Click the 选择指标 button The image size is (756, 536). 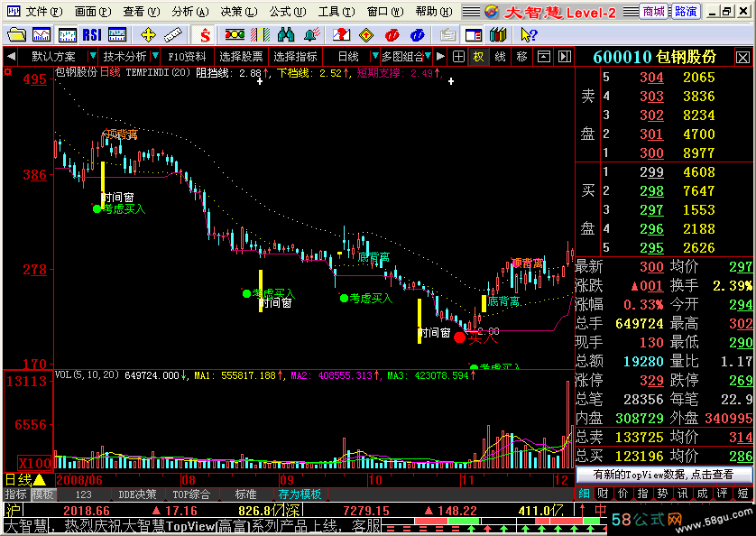click(x=295, y=57)
